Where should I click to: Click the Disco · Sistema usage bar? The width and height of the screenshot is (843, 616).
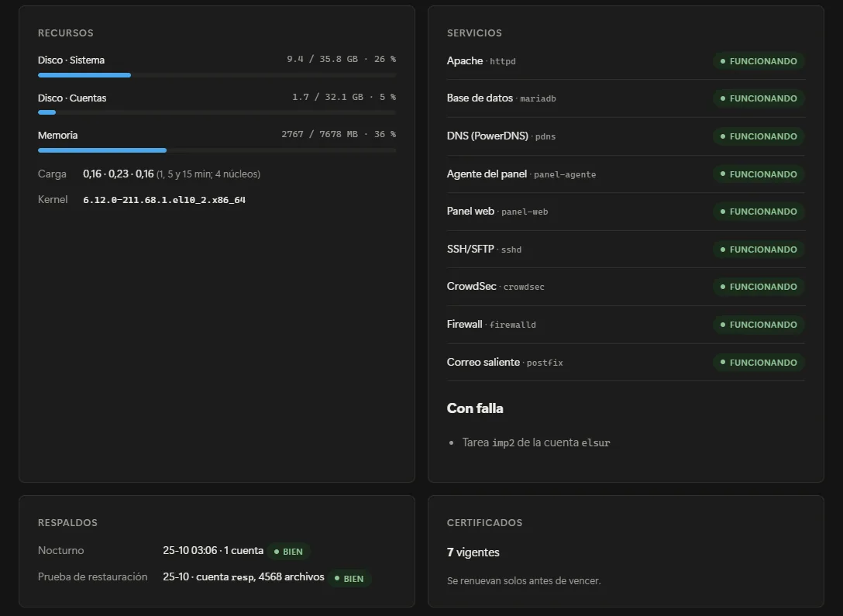point(217,75)
